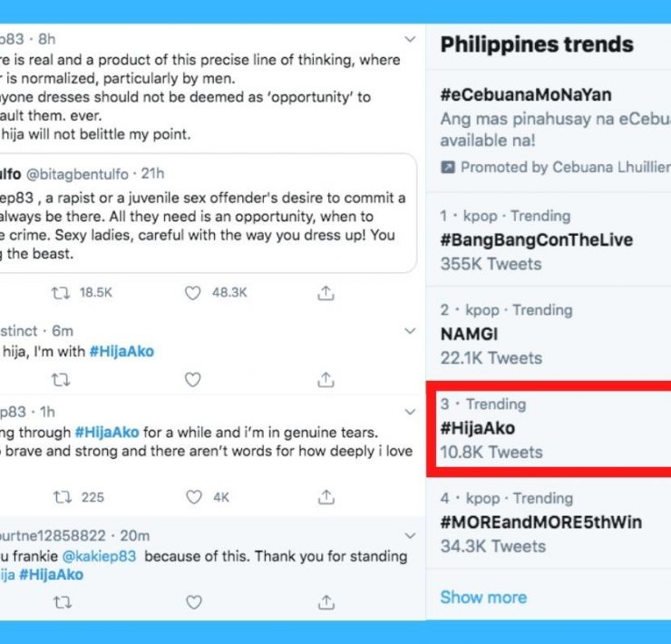Share the tweet mentioning @kakiep83

tap(326, 602)
